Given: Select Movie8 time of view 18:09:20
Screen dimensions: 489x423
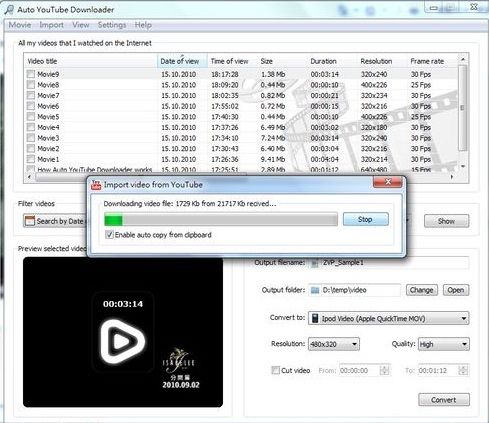Looking at the screenshot, I should point(225,85).
